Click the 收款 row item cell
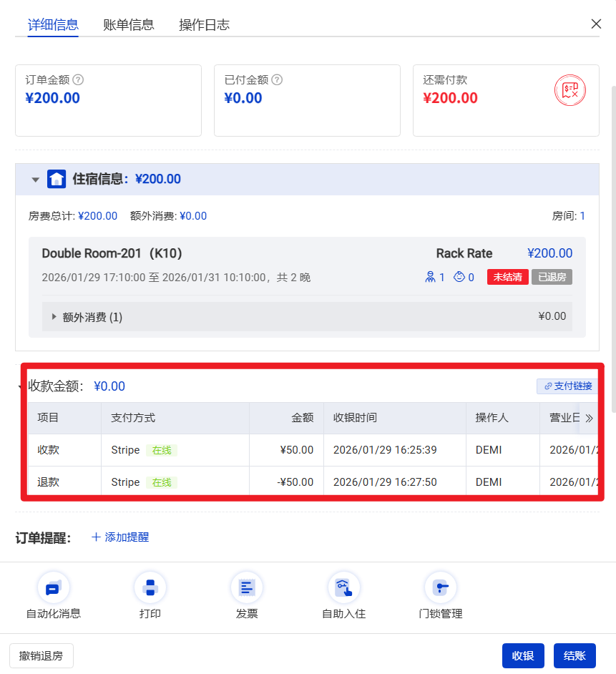 tap(64, 450)
